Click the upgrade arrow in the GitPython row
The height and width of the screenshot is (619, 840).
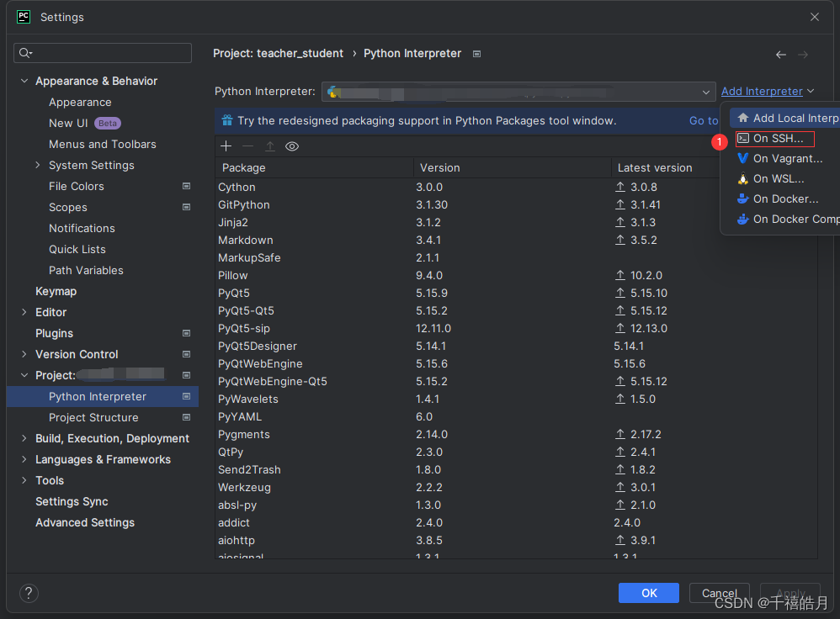coord(620,204)
